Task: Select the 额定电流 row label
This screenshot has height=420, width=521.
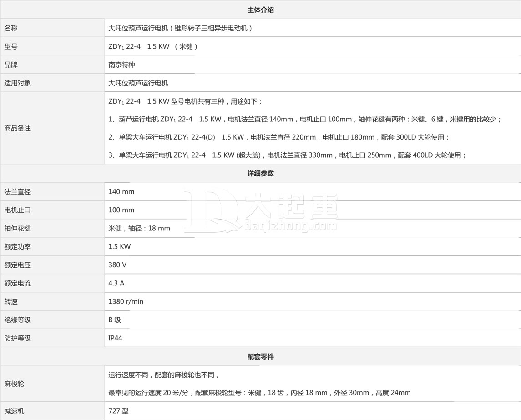Action: [18, 283]
